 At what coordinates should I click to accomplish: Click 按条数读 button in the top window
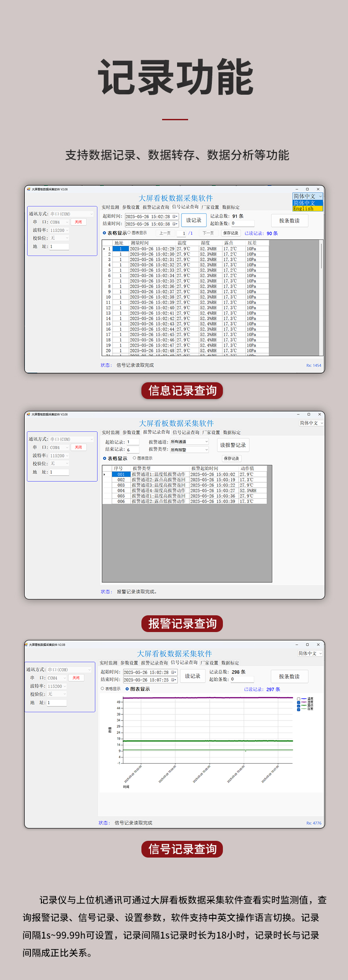pyautogui.click(x=289, y=221)
